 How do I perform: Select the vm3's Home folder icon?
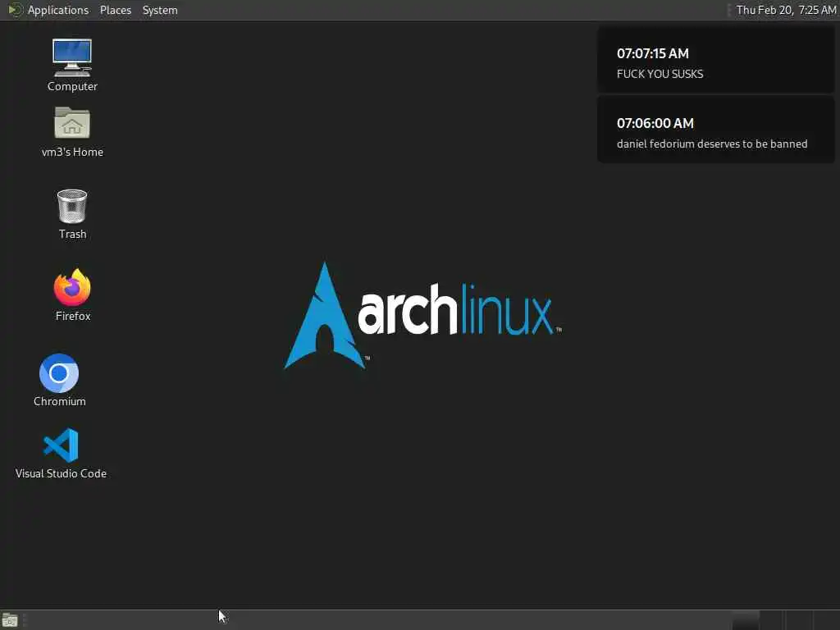72,132
